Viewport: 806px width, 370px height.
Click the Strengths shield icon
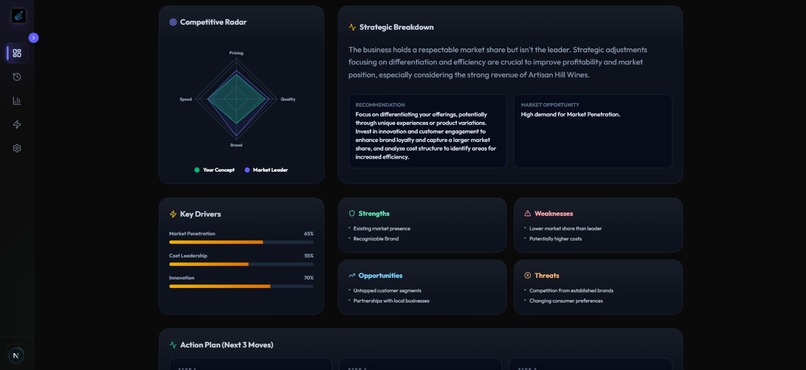352,213
